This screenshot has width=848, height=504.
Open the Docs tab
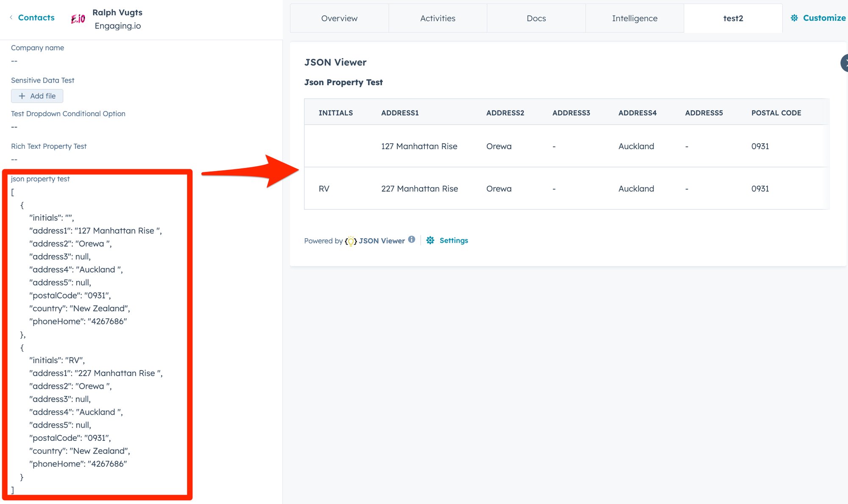point(536,18)
